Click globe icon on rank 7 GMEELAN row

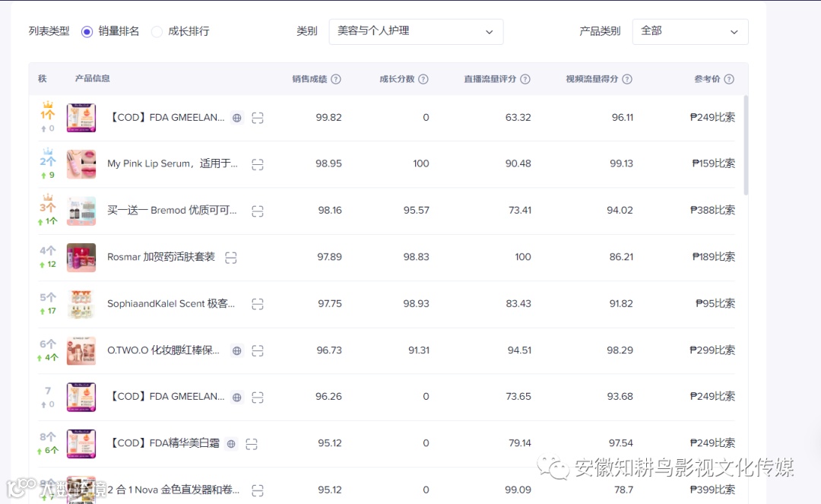coord(237,398)
